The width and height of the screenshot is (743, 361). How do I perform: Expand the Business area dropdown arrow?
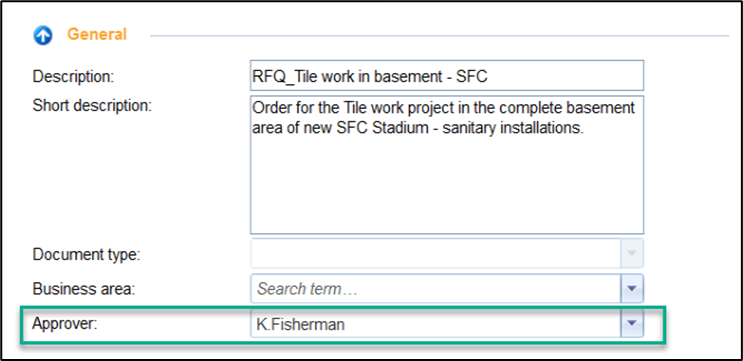pyautogui.click(x=632, y=289)
